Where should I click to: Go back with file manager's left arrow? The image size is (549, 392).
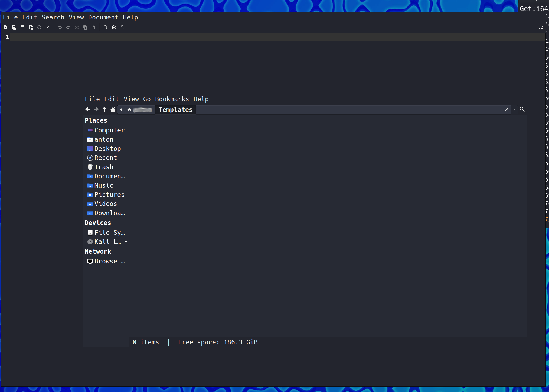88,109
